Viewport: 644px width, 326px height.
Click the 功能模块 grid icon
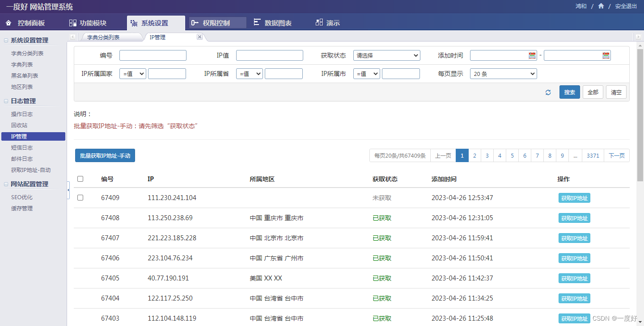[72, 23]
